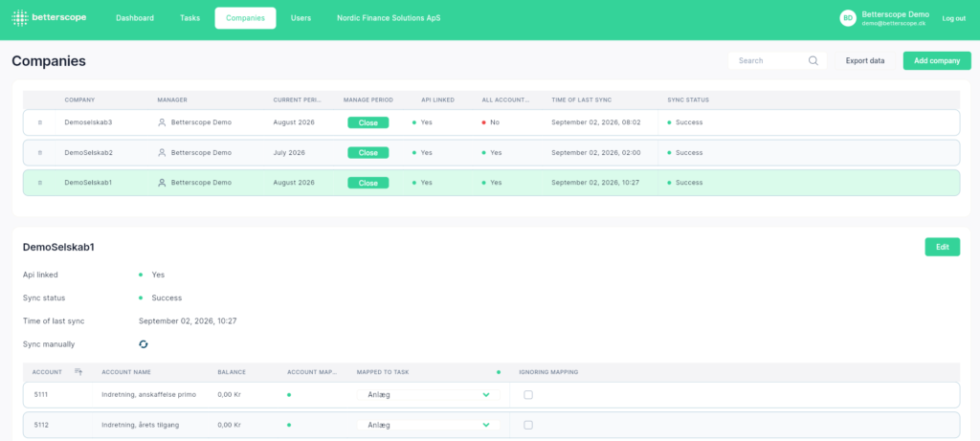
Task: Click sync time September 02, 2026, 02:00
Action: (595, 152)
